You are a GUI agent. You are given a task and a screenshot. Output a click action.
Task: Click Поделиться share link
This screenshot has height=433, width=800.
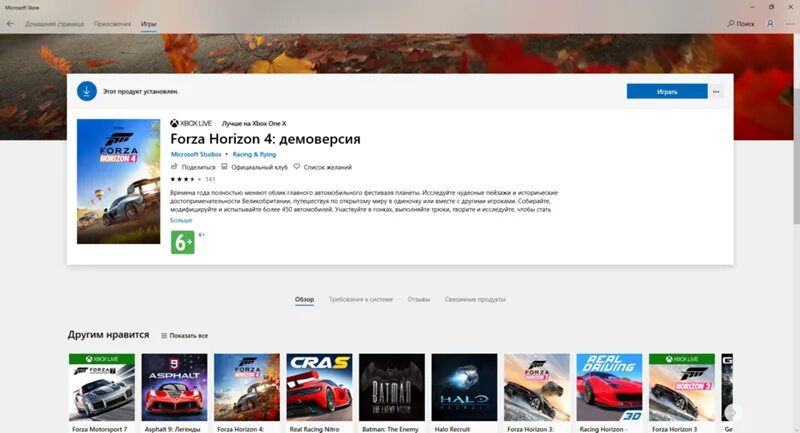point(198,167)
